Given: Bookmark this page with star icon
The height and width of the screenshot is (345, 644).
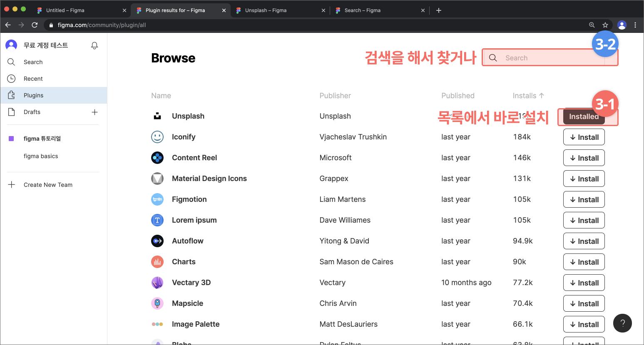Looking at the screenshot, I should [605, 25].
